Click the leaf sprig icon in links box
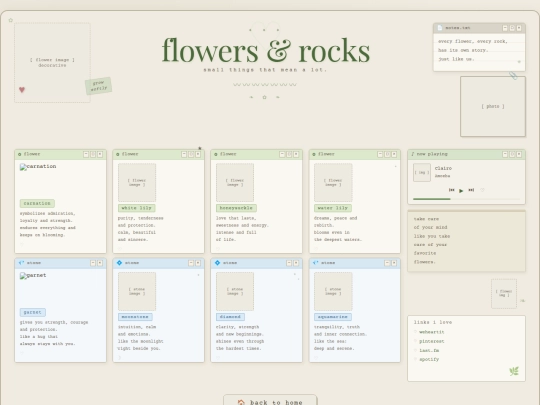 click(x=514, y=371)
